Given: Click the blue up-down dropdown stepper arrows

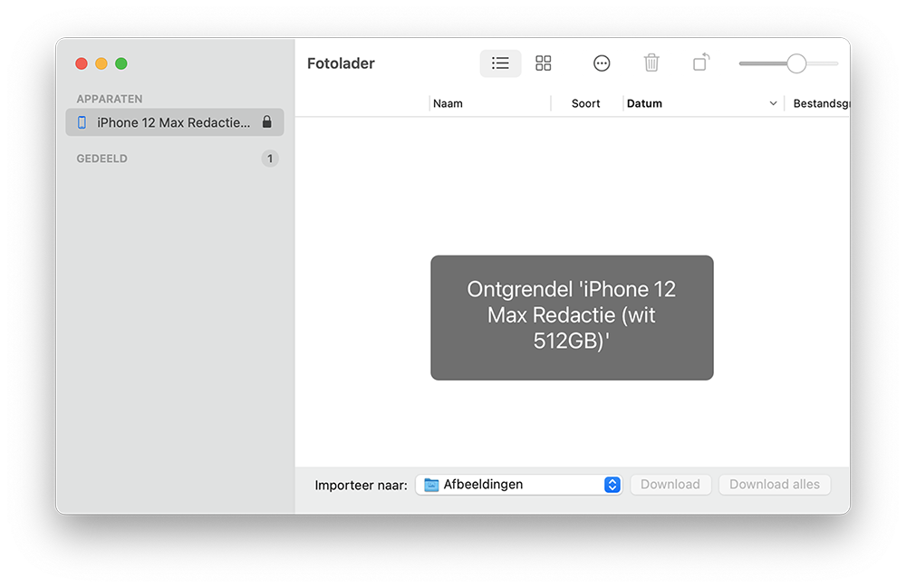Looking at the screenshot, I should click(x=612, y=485).
